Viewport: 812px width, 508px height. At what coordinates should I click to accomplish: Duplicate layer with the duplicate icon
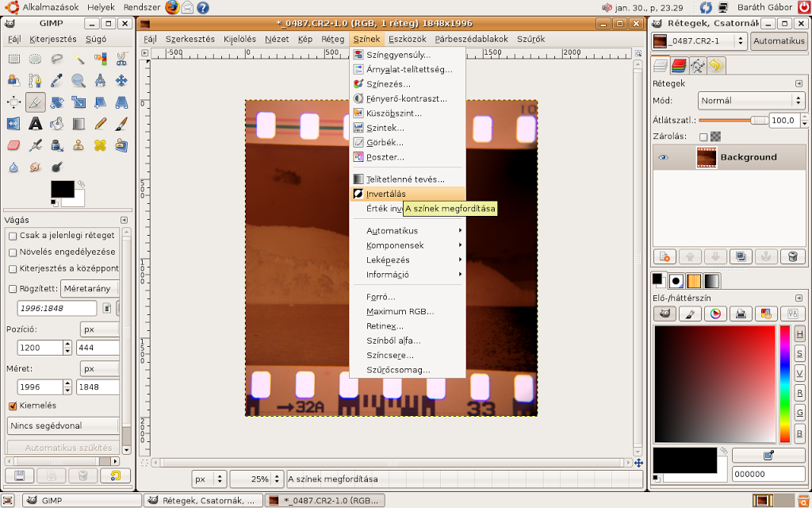coord(740,256)
